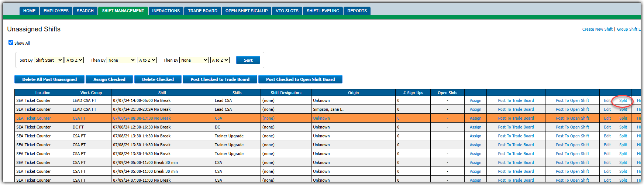Switch to the Employees tab
Screen dimensions: 644x185
pyautogui.click(x=56, y=11)
